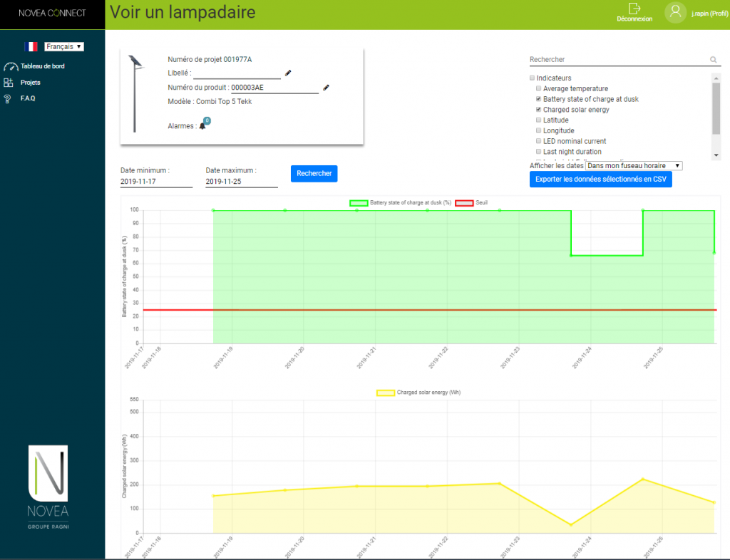The width and height of the screenshot is (730, 560).
Task: Open the Dans mon fuseau horaire dropdown
Action: (x=634, y=165)
